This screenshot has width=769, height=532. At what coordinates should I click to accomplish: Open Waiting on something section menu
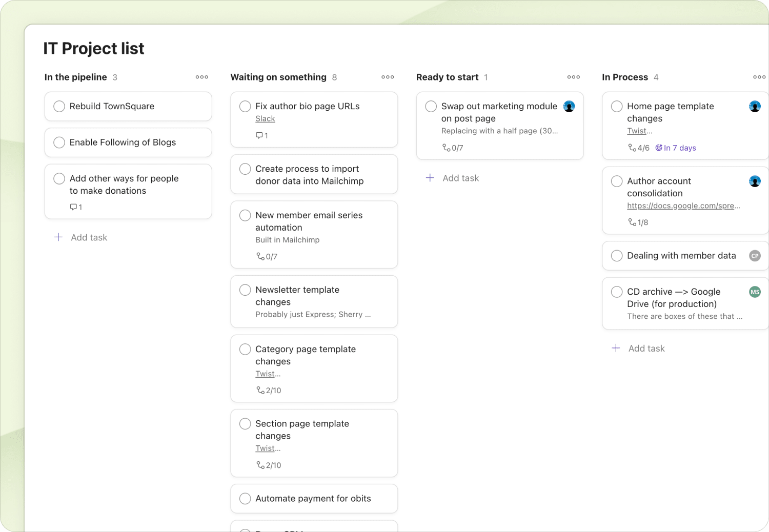(x=388, y=77)
